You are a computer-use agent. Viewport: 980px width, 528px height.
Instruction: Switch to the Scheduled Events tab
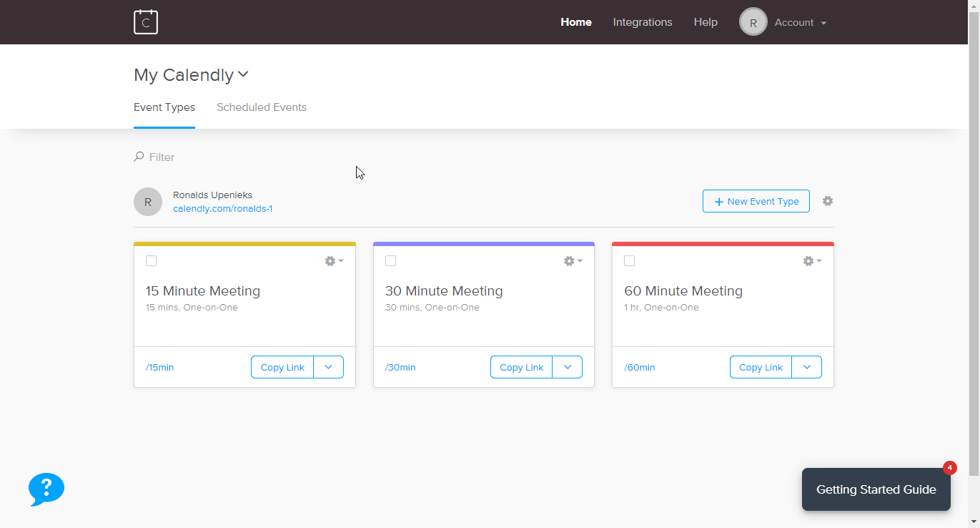pos(262,107)
